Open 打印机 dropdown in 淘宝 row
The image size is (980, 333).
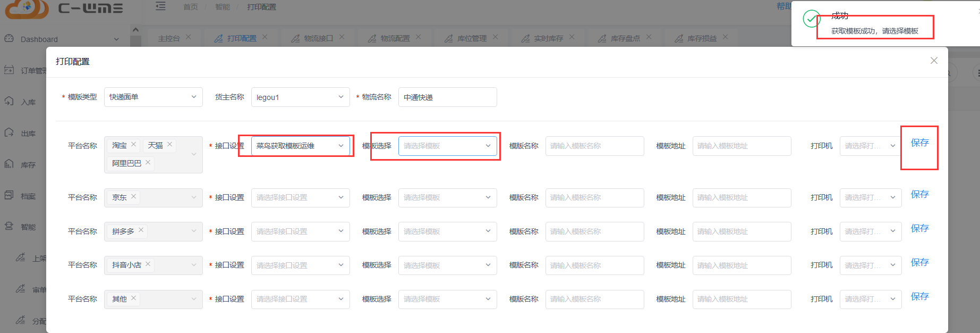pos(871,146)
